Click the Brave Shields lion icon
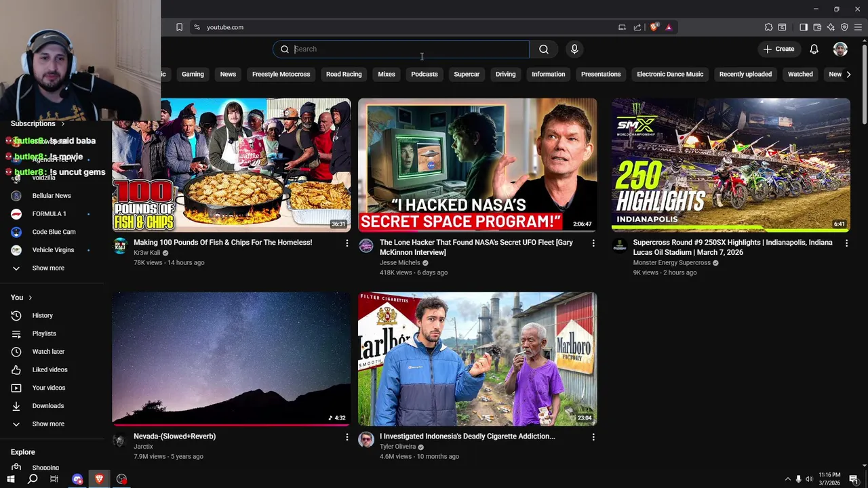868x488 pixels. click(x=654, y=27)
